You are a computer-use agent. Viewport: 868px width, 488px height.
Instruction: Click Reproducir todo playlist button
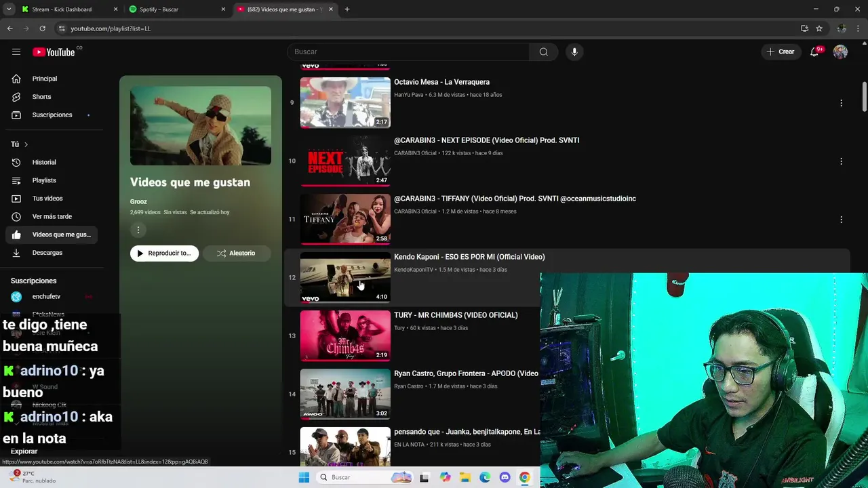(x=165, y=253)
